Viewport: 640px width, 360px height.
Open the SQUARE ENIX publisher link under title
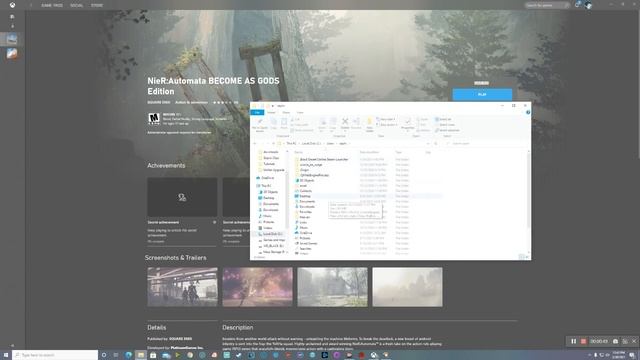click(159, 102)
